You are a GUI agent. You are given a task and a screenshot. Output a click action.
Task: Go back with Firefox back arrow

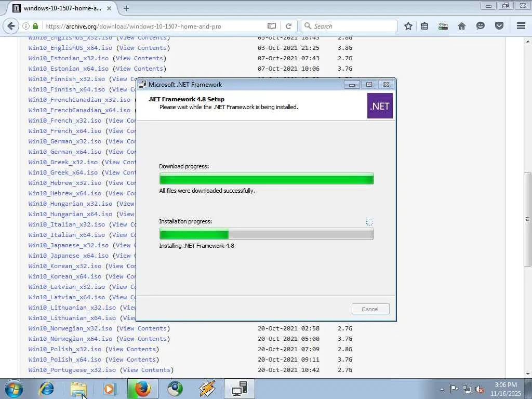11,26
